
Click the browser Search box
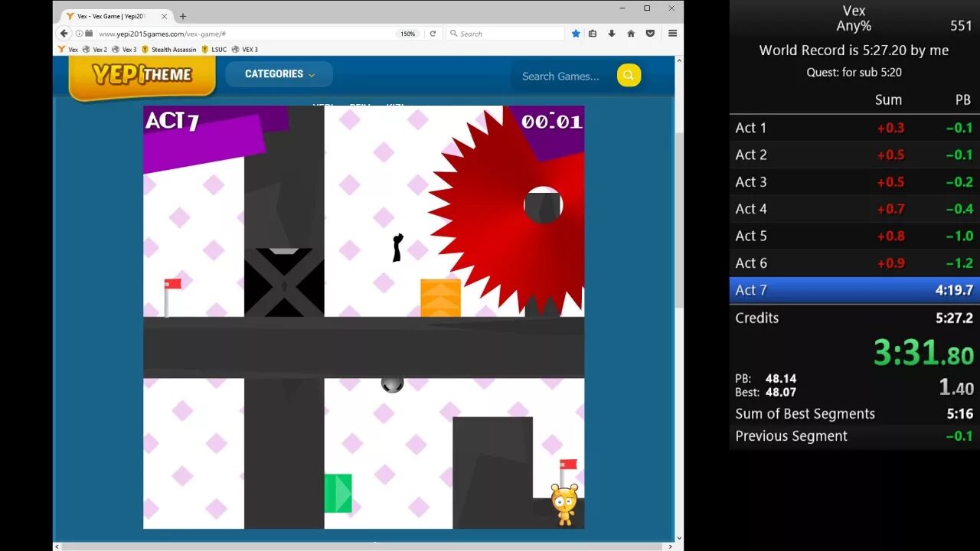click(505, 34)
